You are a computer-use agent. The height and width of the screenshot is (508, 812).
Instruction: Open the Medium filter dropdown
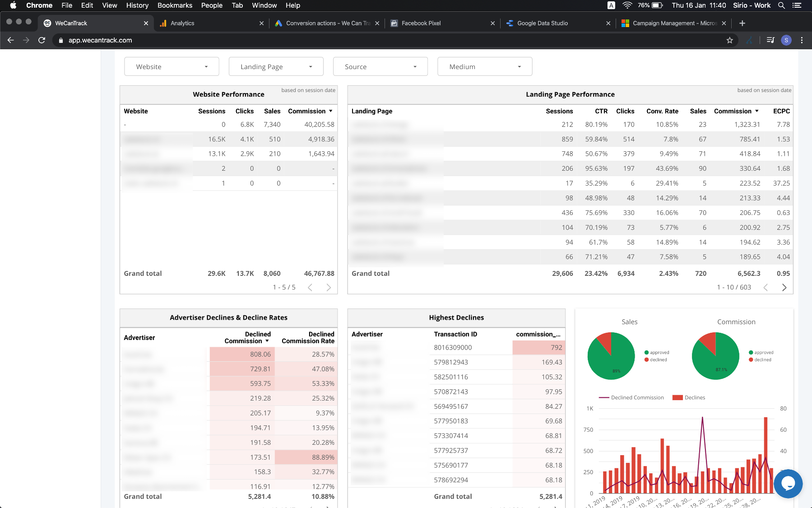tap(484, 67)
